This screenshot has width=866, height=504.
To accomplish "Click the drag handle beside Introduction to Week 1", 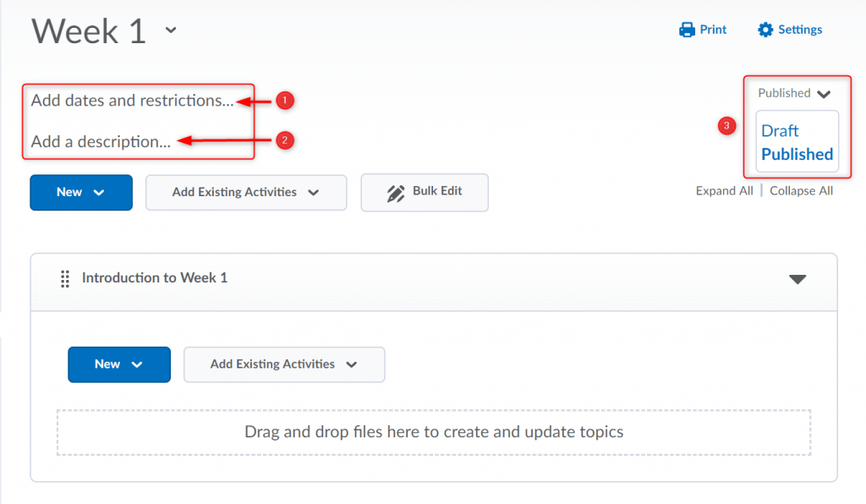I will (x=65, y=278).
